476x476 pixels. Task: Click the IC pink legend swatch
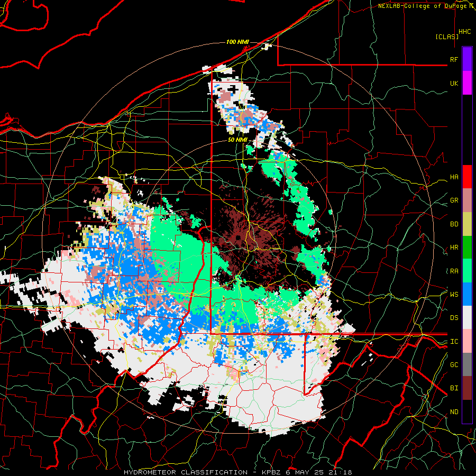467,341
